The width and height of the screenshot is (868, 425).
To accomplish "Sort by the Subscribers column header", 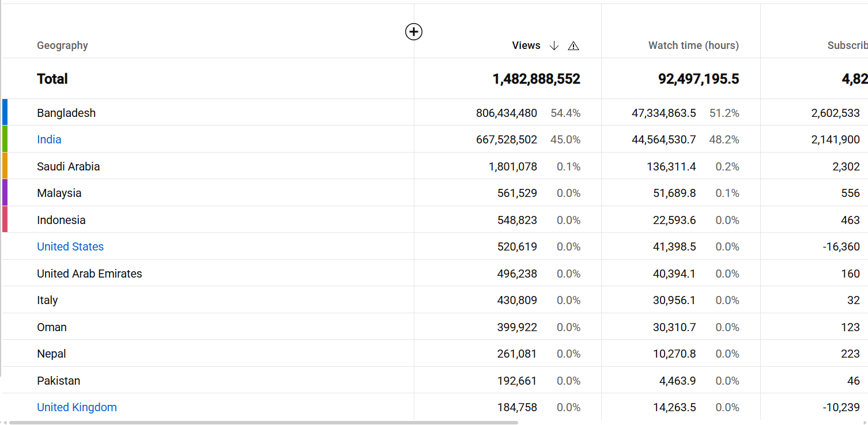I will pos(847,45).
